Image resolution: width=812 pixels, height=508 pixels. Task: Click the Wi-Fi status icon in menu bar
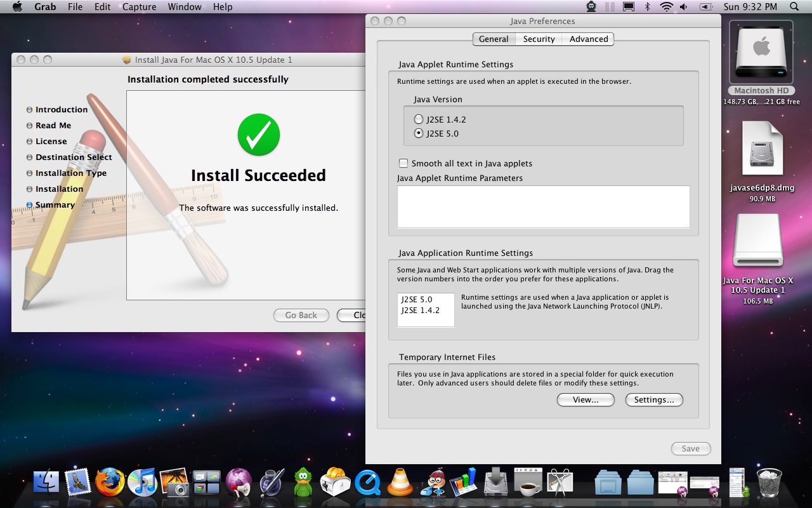coord(666,7)
